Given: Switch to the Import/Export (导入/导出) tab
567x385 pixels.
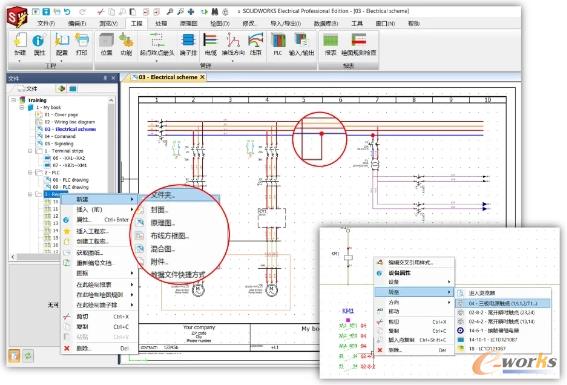Looking at the screenshot, I should tap(285, 23).
